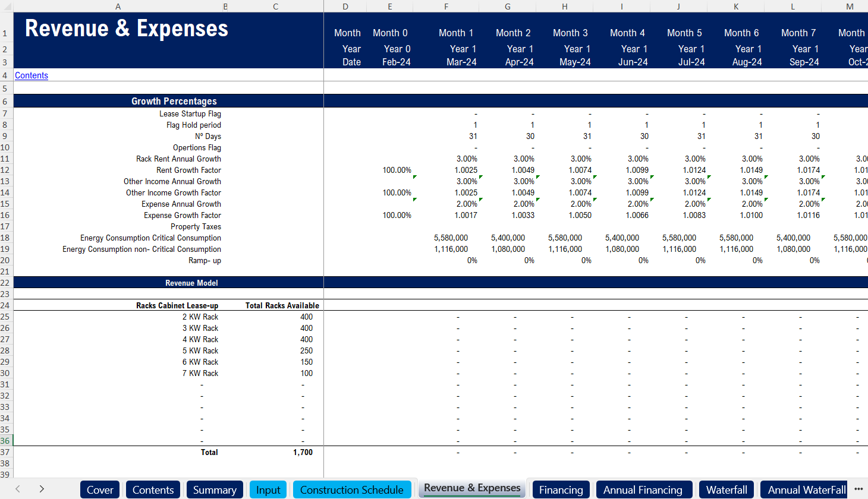Click the Contents hyperlink in cell A4
868x499 pixels.
[32, 75]
